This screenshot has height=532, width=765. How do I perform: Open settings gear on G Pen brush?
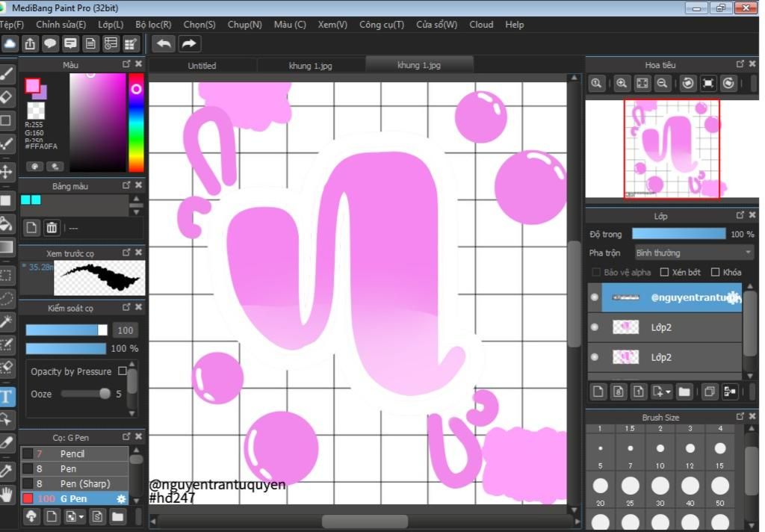[x=121, y=499]
